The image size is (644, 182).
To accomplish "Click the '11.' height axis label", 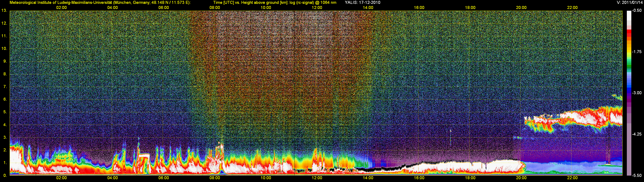I will pos(4,36).
